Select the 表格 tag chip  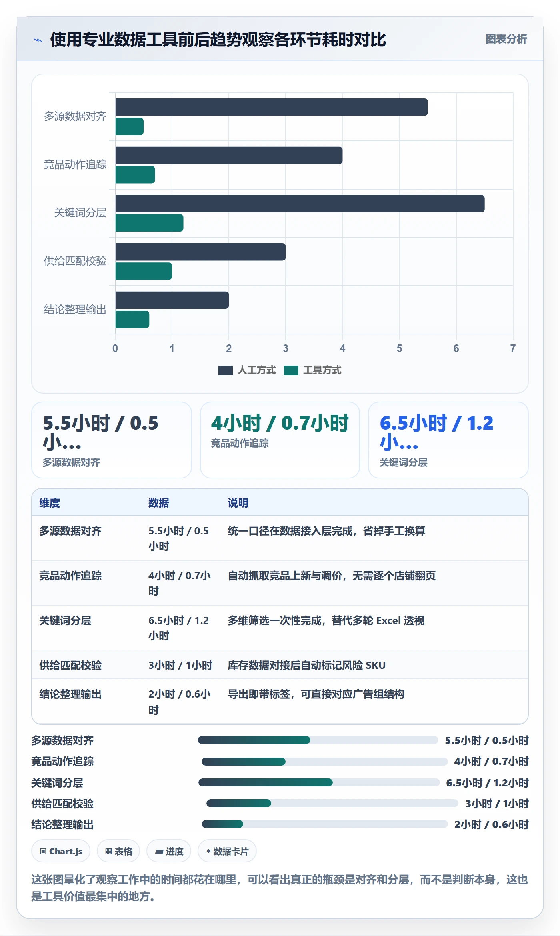(x=118, y=851)
